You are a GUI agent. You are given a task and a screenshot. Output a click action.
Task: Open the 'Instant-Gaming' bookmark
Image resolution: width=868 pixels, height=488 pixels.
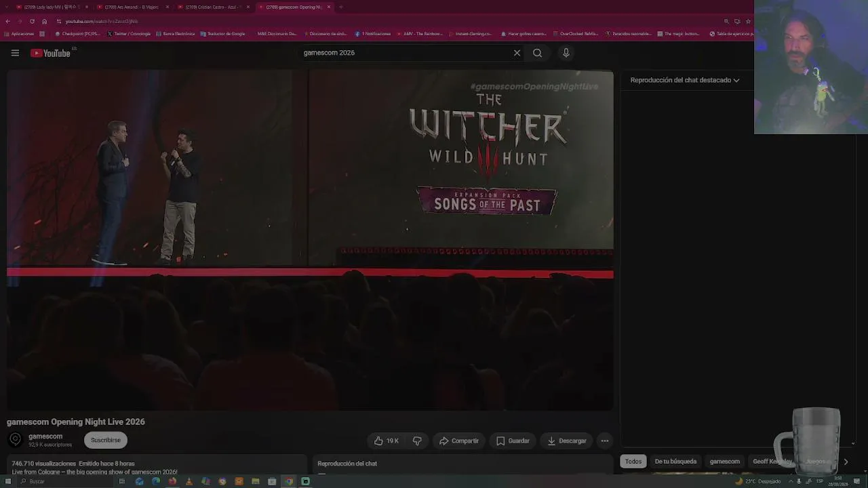click(470, 33)
